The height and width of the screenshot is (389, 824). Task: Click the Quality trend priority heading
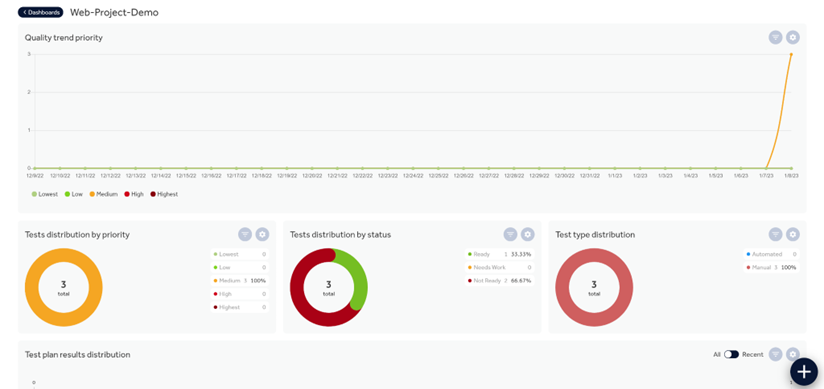click(x=64, y=37)
